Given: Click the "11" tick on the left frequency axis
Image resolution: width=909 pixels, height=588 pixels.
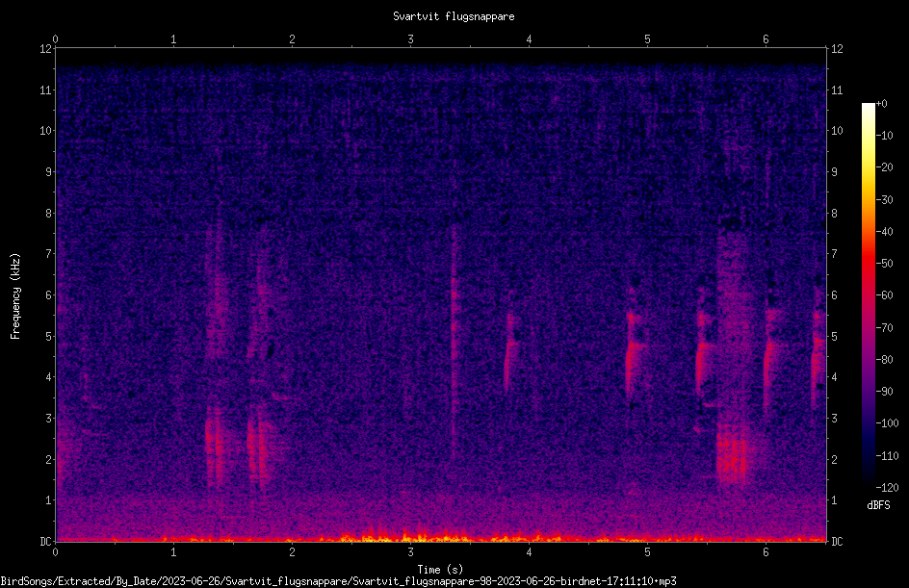Looking at the screenshot, I should [45, 90].
